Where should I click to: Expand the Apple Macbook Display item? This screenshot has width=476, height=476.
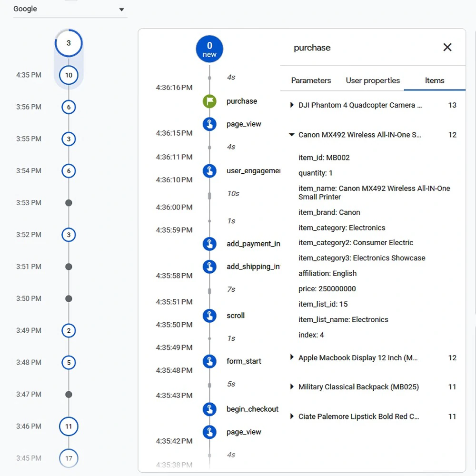[292, 357]
